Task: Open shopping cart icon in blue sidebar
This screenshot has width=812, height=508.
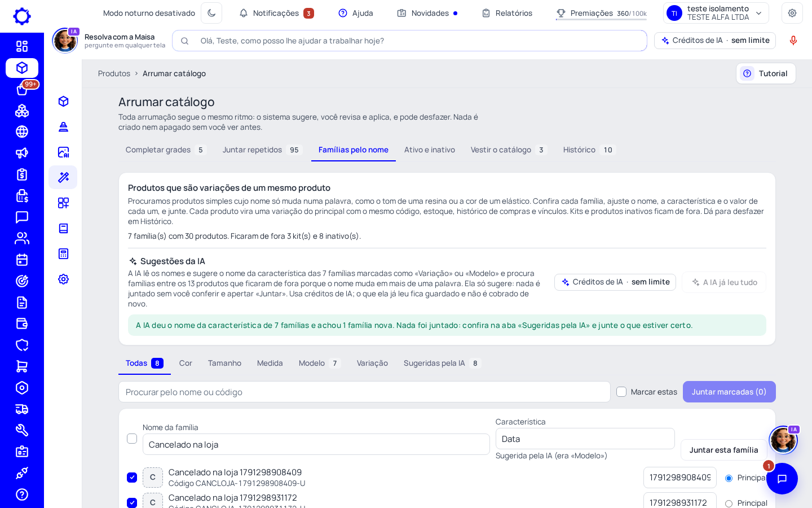Action: [x=22, y=366]
